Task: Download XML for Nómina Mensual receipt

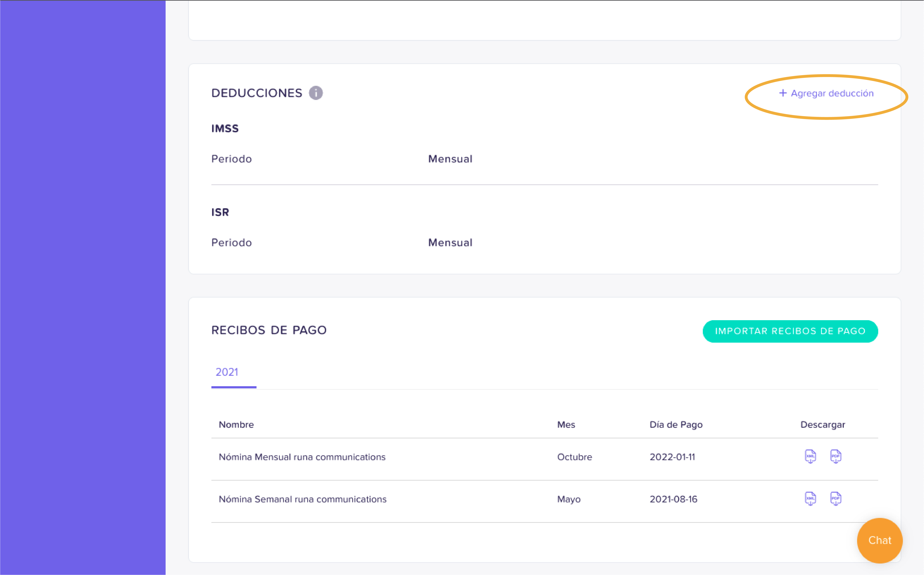Action: (x=810, y=456)
